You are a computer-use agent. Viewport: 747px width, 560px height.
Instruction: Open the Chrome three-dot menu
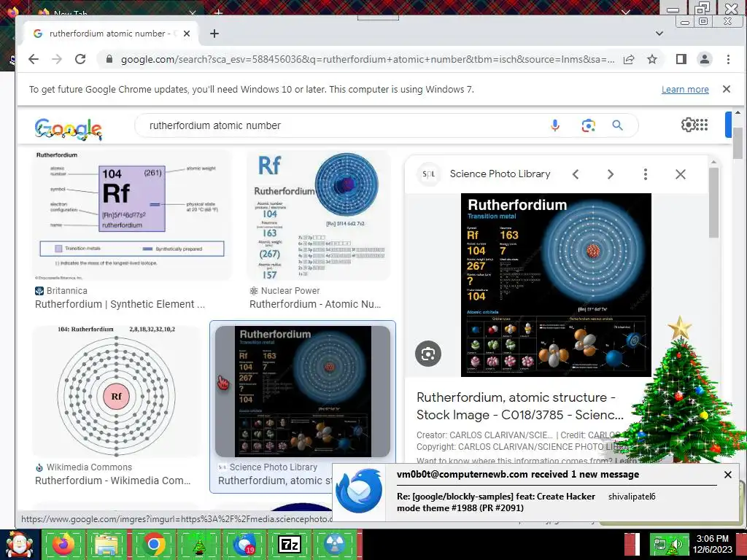click(x=728, y=59)
